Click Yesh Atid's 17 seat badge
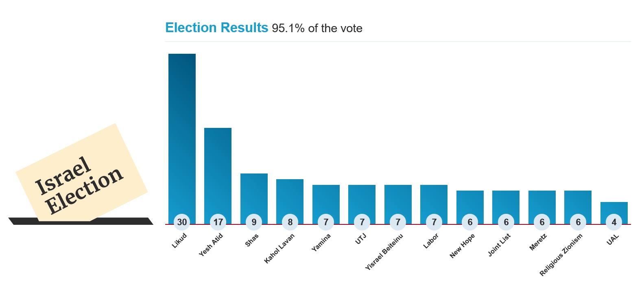The width and height of the screenshot is (644, 281). [x=218, y=222]
